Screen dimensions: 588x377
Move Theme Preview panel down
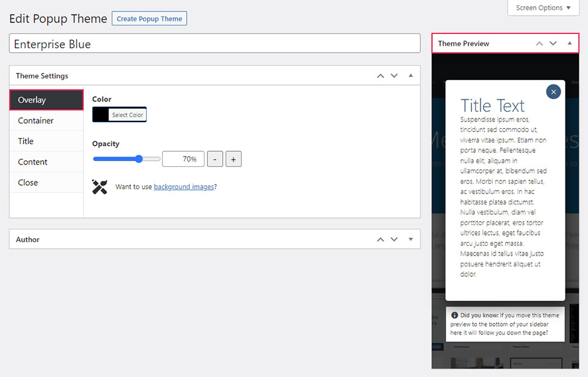pyautogui.click(x=553, y=44)
